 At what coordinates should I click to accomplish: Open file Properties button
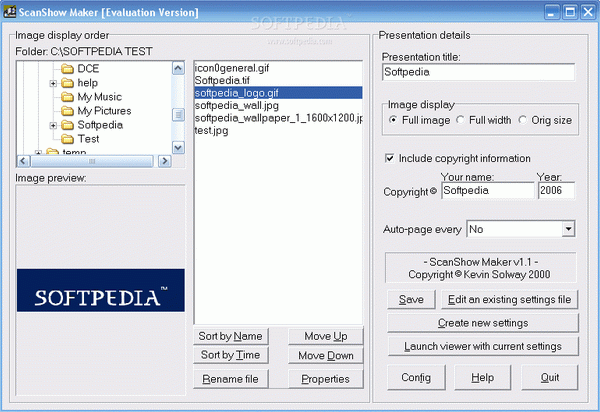[x=326, y=379]
